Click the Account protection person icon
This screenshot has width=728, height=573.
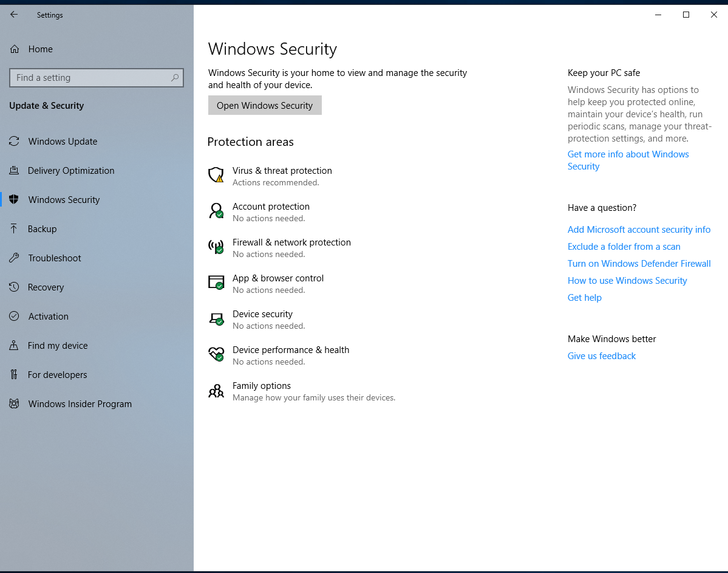tap(216, 211)
